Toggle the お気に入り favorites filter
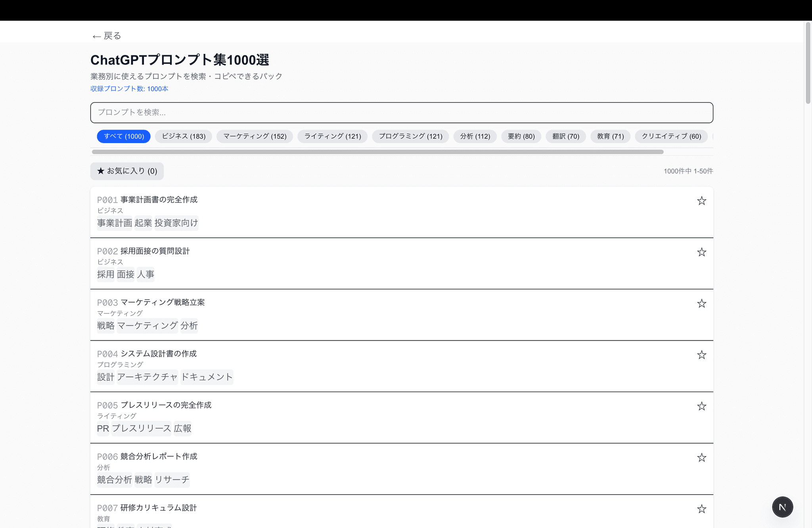 (126, 171)
